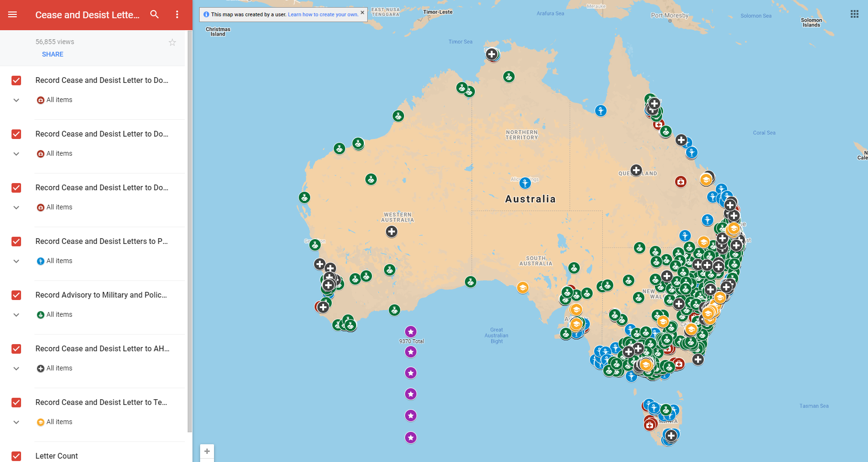Viewport: 868px width, 462px height.
Task: Toggle Record Cease and Desist Letters to P layer
Action: (16, 242)
